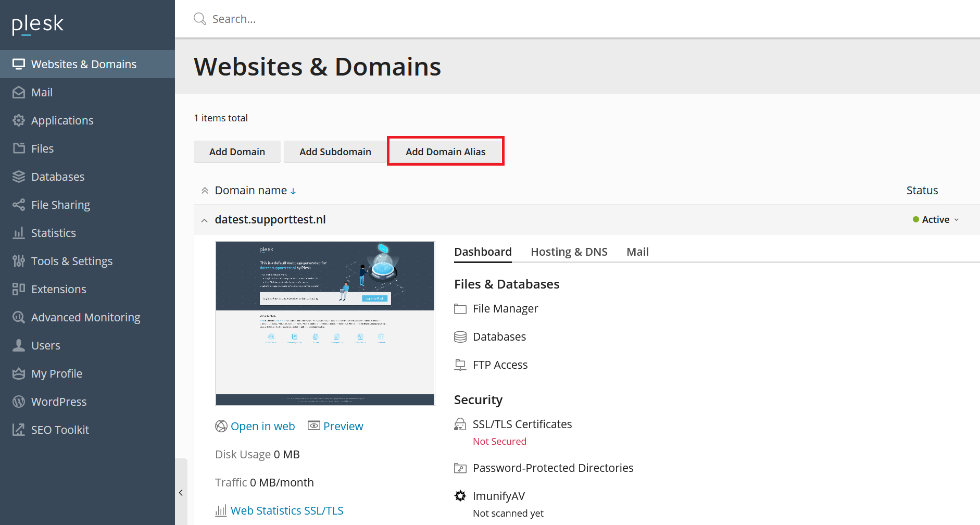
Task: Open Databases in the sidebar menu
Action: (87, 177)
